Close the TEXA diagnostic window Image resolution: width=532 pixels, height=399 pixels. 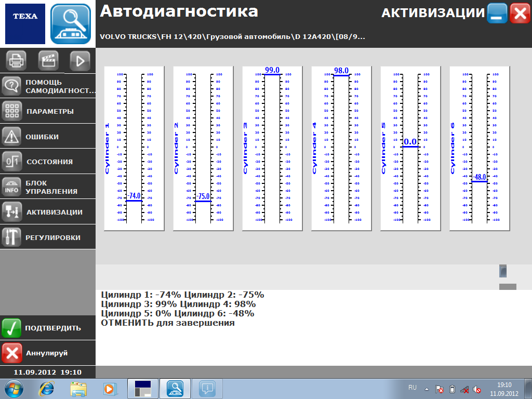click(520, 13)
